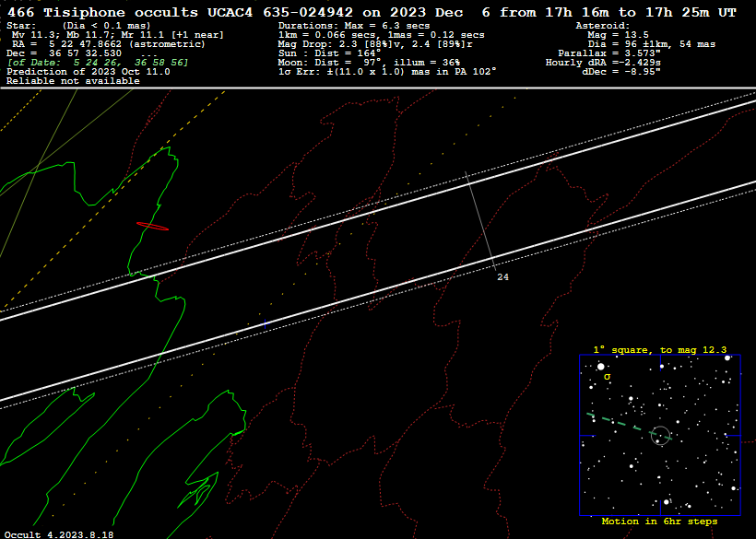Click the 'Motion in 6hr steps' caption
Viewport: 756px width, 539px height.
pos(659,521)
